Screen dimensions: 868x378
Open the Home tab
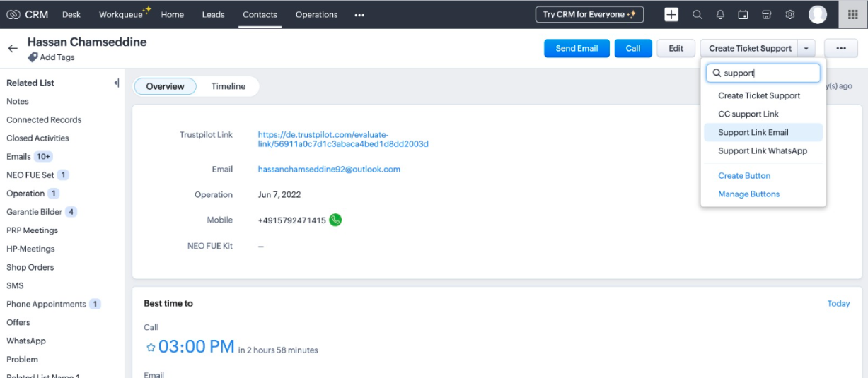click(173, 15)
